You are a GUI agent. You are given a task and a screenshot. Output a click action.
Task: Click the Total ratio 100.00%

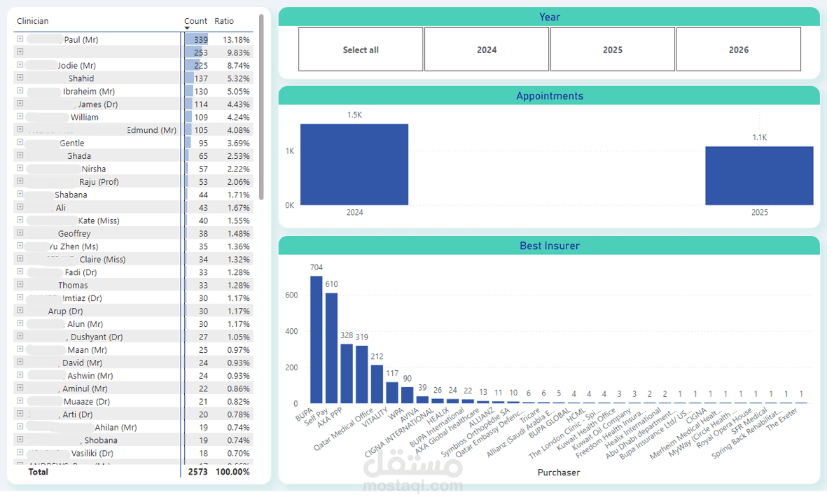tap(232, 472)
